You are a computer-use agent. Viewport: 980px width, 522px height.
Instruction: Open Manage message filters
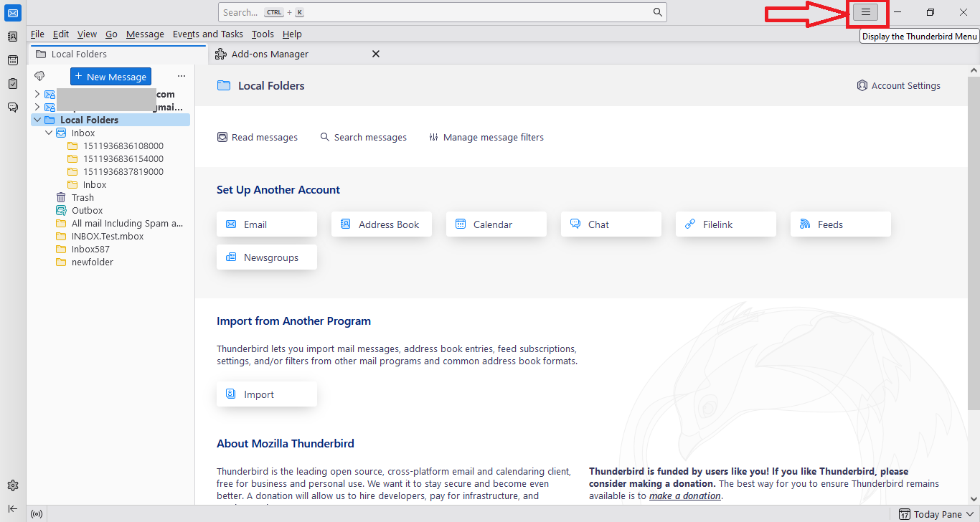click(486, 137)
